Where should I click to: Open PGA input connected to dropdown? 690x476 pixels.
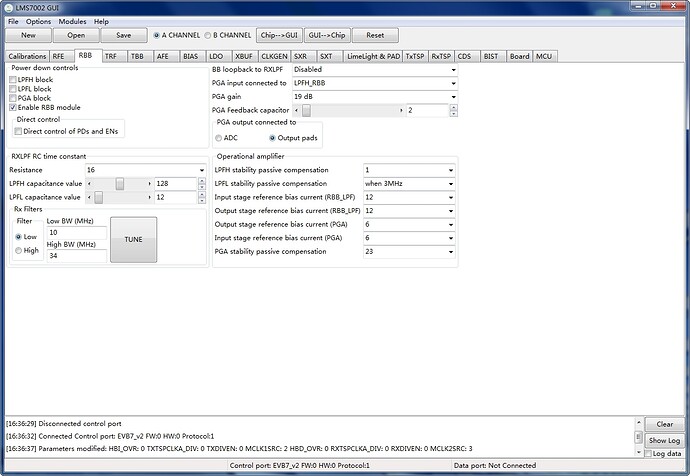point(375,83)
